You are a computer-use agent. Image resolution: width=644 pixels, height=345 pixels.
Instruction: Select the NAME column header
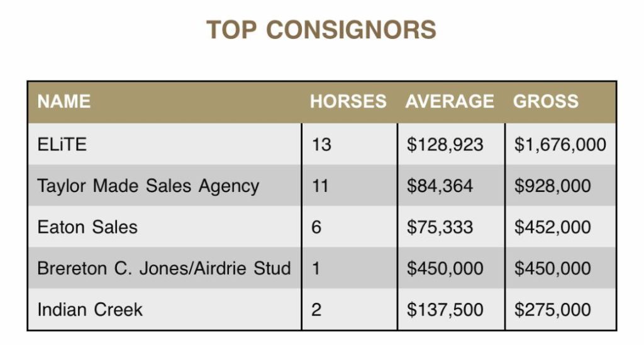click(64, 101)
